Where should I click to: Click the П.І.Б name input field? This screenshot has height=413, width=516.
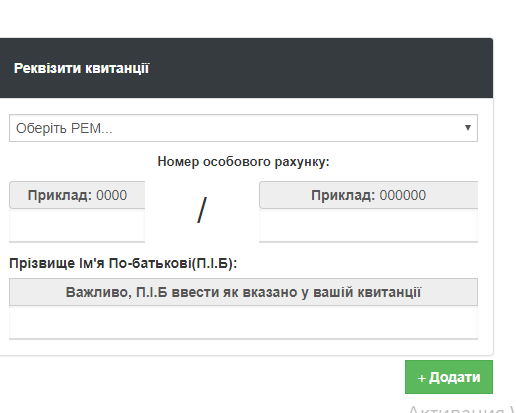(x=243, y=322)
